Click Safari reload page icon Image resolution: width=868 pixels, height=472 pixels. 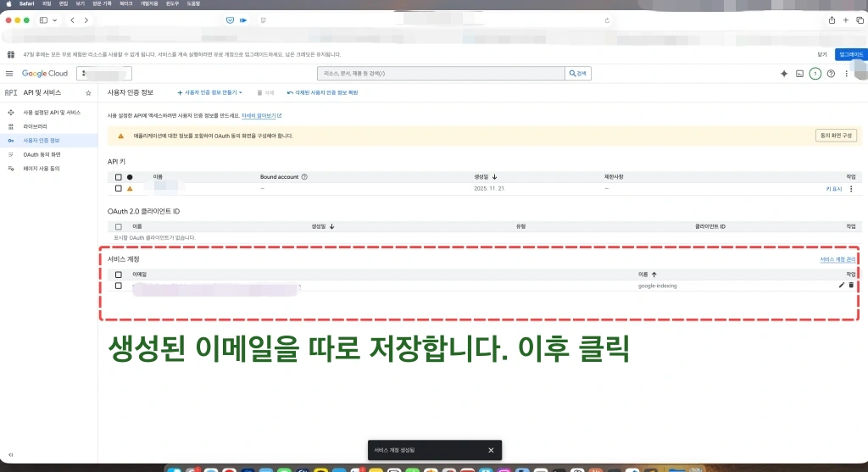click(x=607, y=20)
